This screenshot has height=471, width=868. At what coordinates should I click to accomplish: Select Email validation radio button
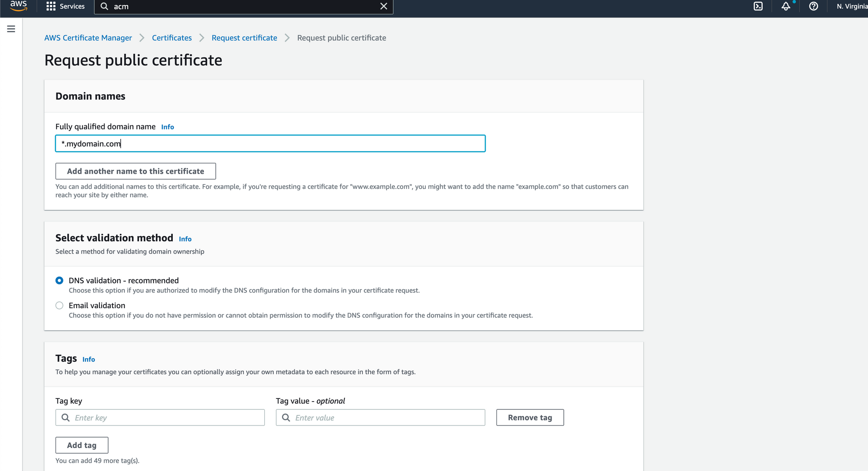coord(59,306)
